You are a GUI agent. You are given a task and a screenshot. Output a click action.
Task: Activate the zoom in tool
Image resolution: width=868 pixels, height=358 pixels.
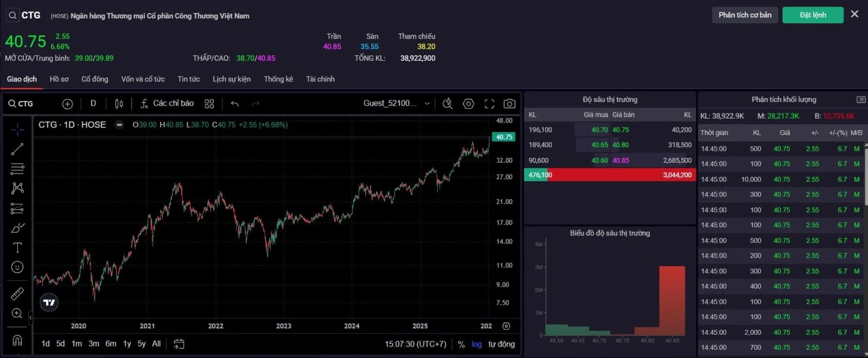pos(17,314)
